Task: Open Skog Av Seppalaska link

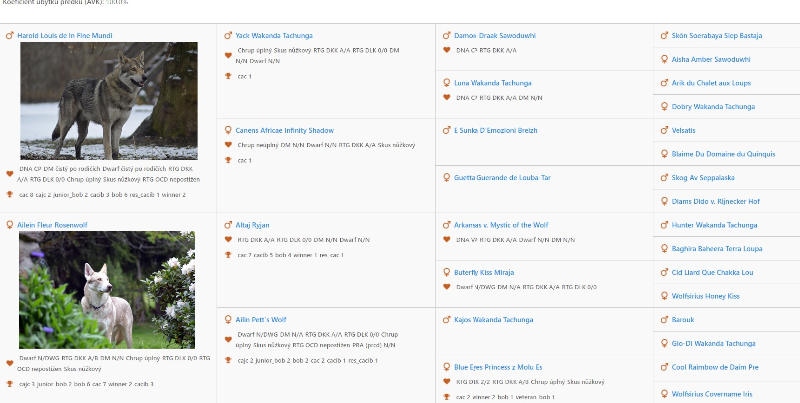Action: point(703,178)
